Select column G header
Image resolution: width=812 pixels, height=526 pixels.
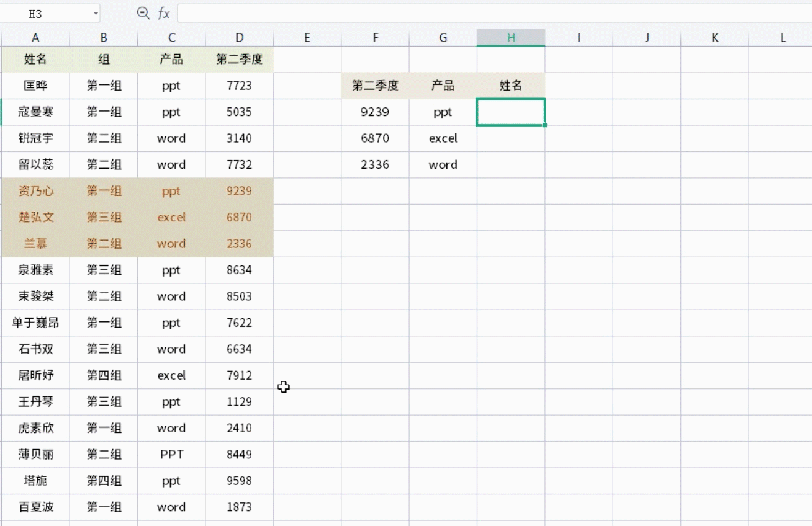[443, 38]
